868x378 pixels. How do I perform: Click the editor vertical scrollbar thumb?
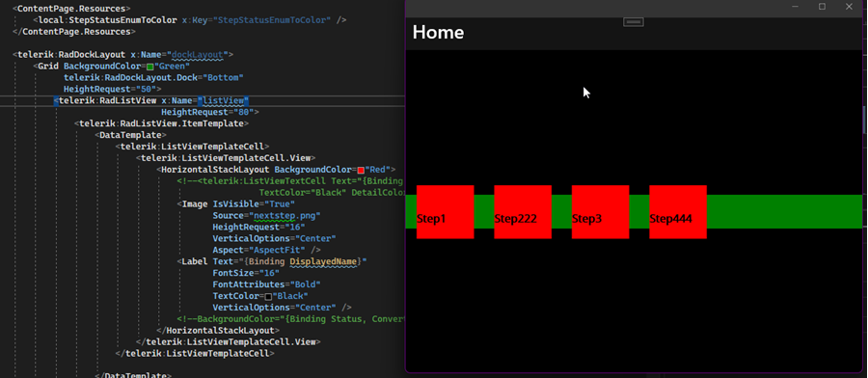[x=865, y=119]
